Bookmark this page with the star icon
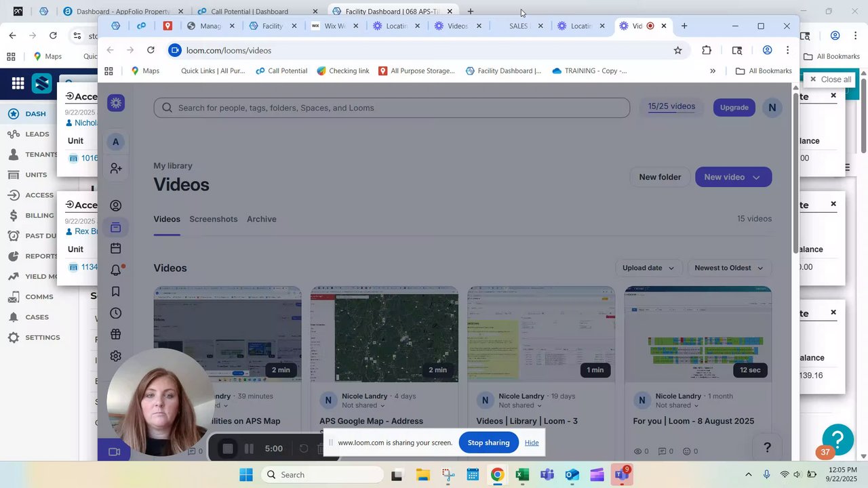This screenshot has width=868, height=488. tap(677, 50)
